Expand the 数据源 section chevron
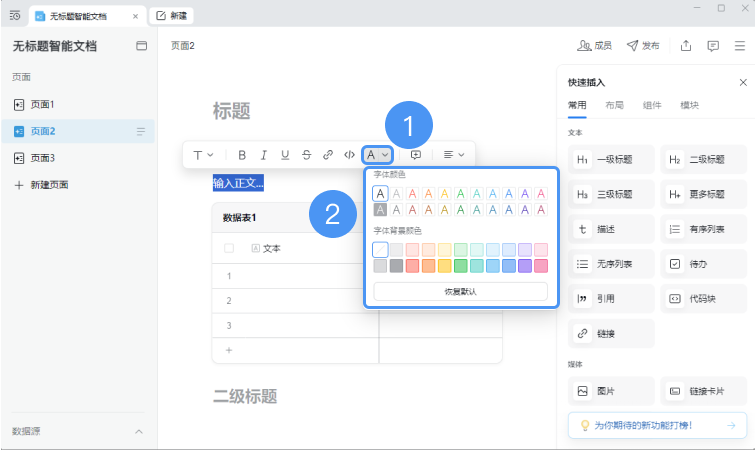Image resolution: width=755 pixels, height=450 pixels. (139, 431)
